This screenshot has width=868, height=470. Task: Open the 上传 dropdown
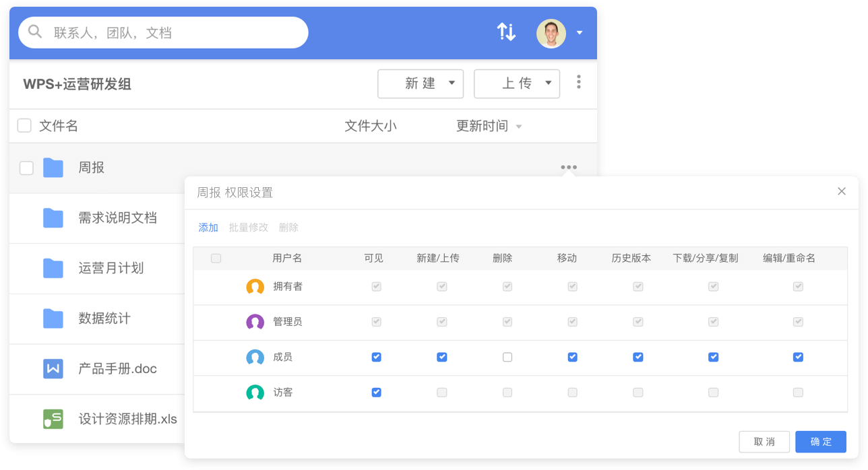tap(517, 83)
